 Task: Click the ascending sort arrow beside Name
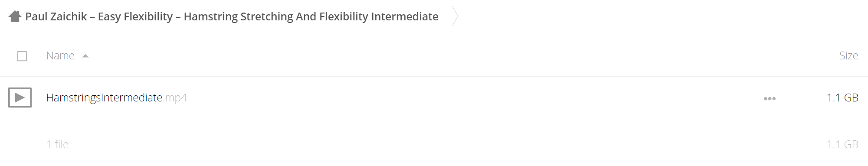click(85, 56)
